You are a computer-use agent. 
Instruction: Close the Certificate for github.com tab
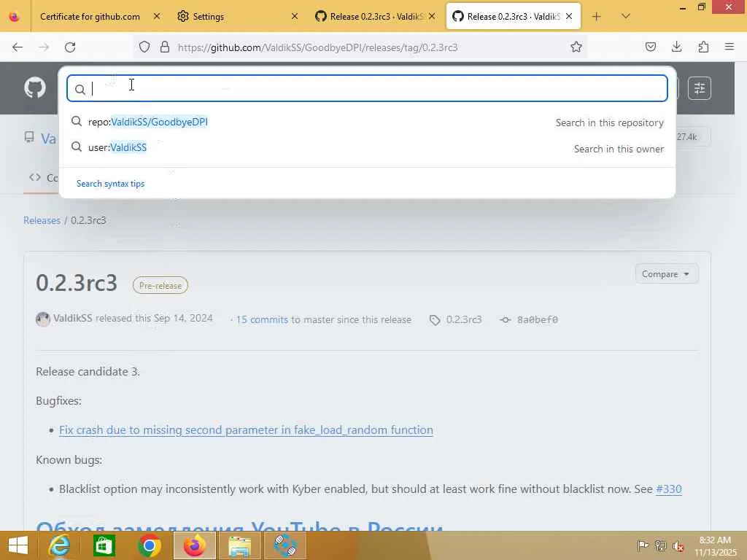[x=157, y=17]
